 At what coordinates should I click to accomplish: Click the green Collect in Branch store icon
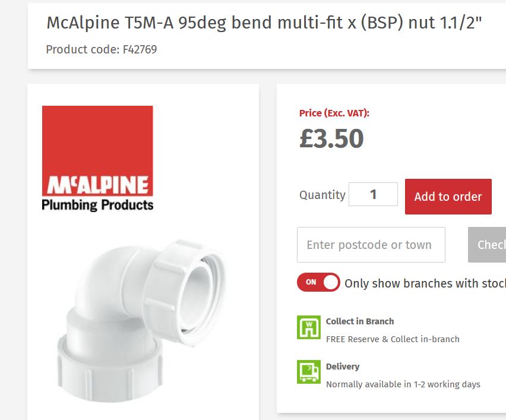[x=308, y=326]
